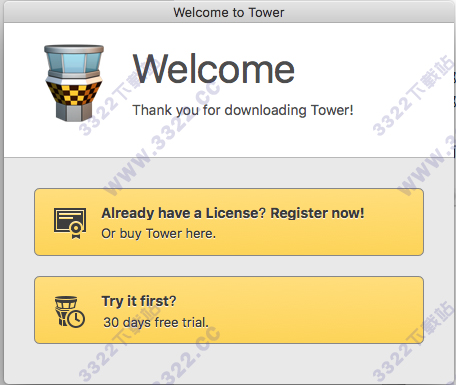Image resolution: width=456 pixels, height=385 pixels.
Task: Click "Thank you for downloading Tower!" text
Action: tap(243, 110)
